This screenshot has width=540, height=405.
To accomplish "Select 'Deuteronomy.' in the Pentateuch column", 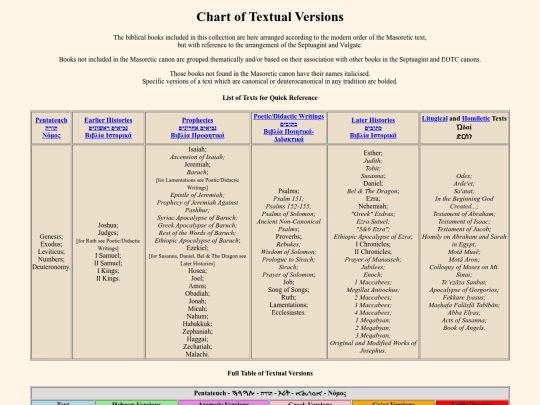I will [51, 267].
